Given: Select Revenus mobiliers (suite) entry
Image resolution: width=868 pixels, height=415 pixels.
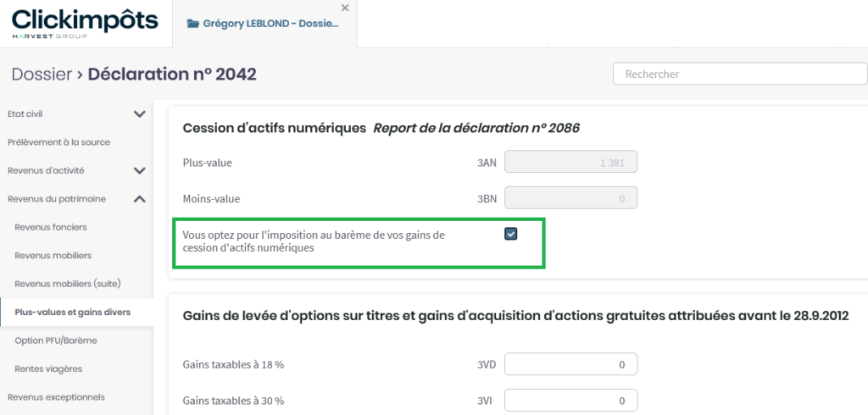Looking at the screenshot, I should pyautogui.click(x=66, y=284).
